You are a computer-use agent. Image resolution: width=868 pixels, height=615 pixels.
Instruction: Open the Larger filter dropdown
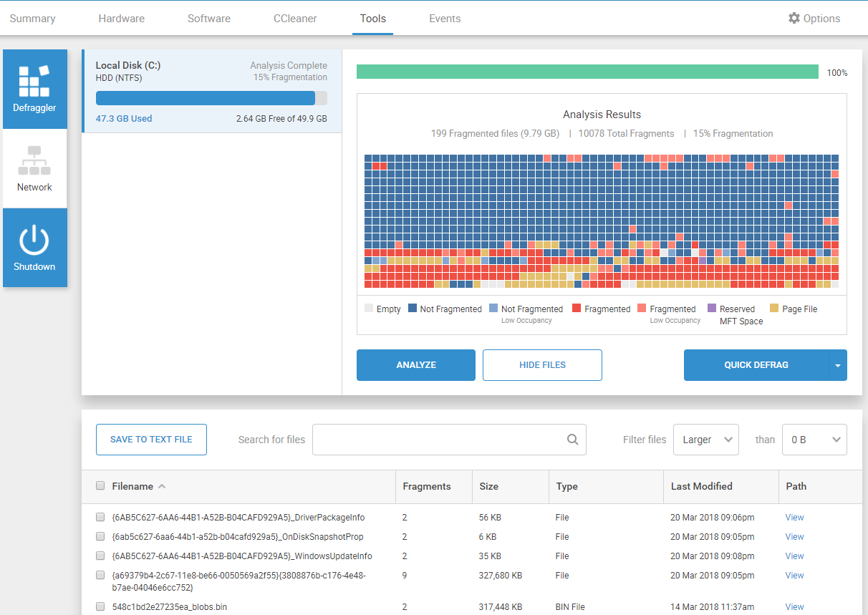click(x=705, y=440)
